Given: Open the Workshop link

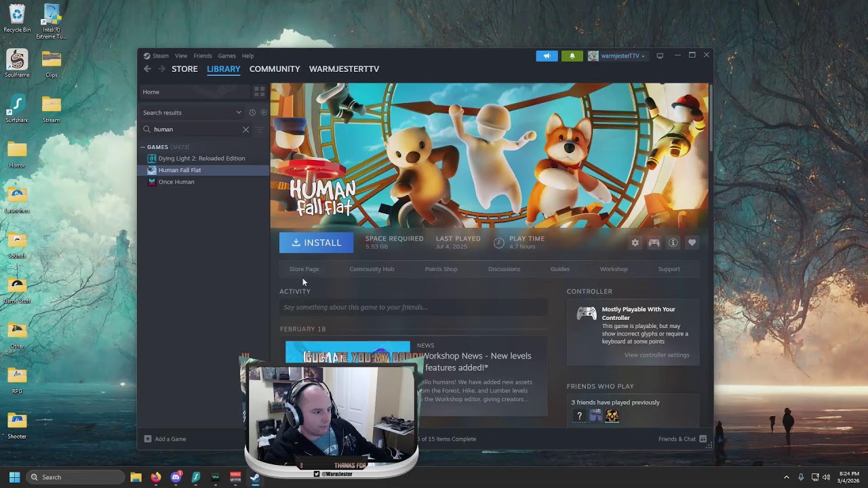Looking at the screenshot, I should (614, 269).
